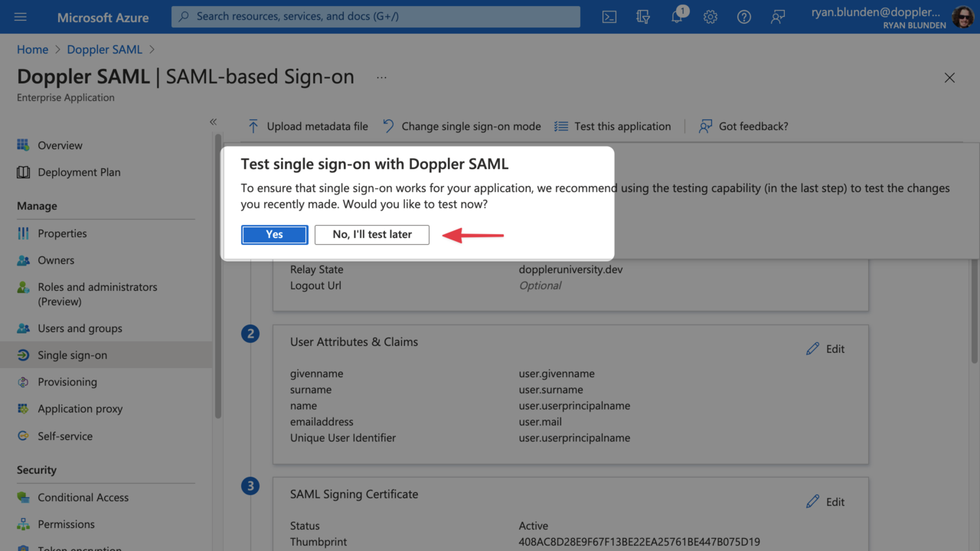Open the notifications bell
The height and width of the screenshot is (551, 980).
pos(678,17)
